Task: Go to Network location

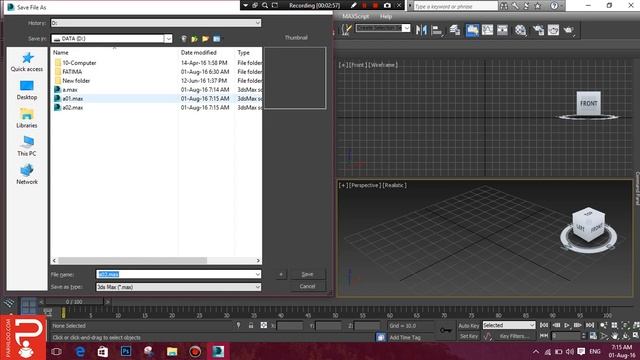Action: [x=27, y=174]
